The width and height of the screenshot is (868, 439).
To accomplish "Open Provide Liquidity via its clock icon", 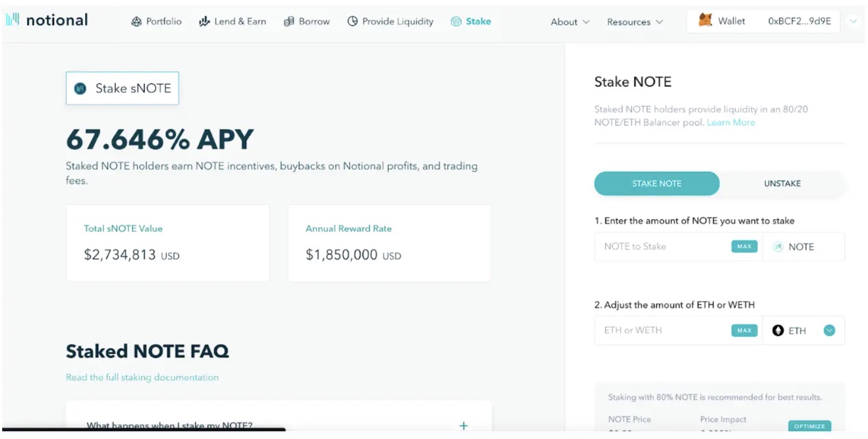I will coord(352,21).
